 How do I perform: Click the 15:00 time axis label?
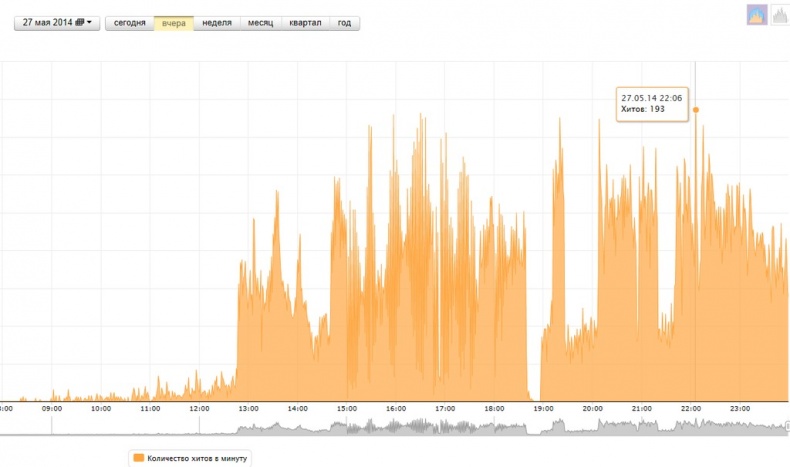point(347,408)
